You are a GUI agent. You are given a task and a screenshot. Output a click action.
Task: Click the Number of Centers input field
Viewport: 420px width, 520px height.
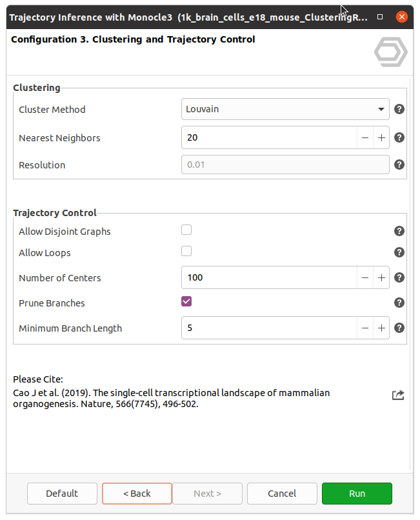[269, 277]
